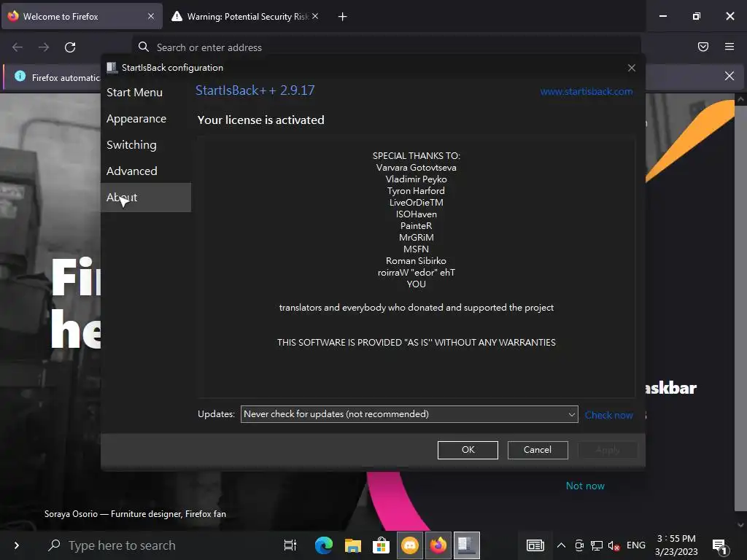This screenshot has width=747, height=560.
Task: Open the Pocket save icon
Action: 703,47
